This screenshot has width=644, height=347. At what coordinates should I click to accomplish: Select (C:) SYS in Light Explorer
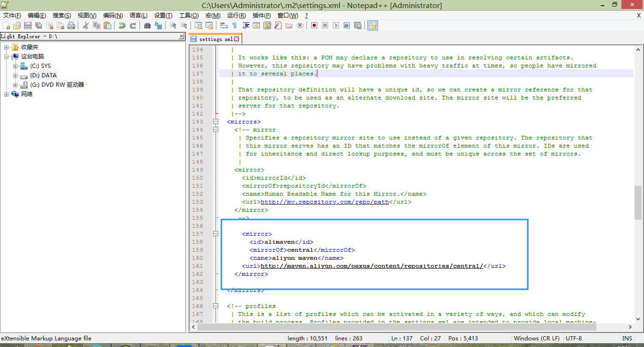pyautogui.click(x=41, y=66)
